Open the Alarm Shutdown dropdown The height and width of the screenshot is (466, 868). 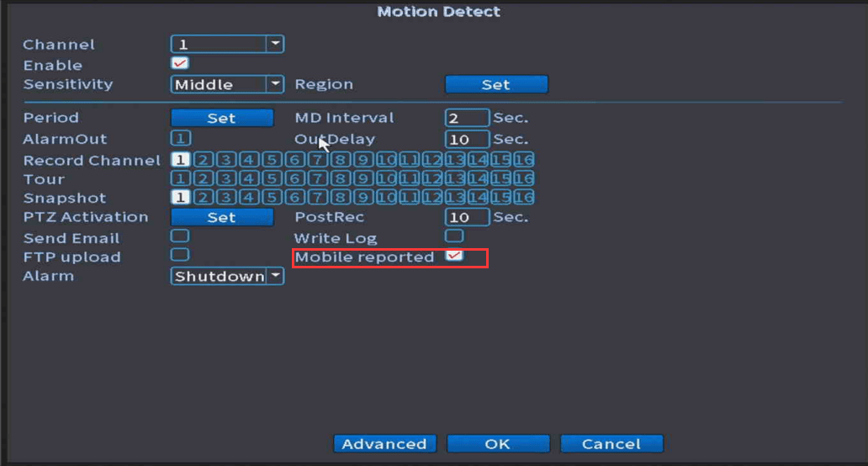pos(275,276)
